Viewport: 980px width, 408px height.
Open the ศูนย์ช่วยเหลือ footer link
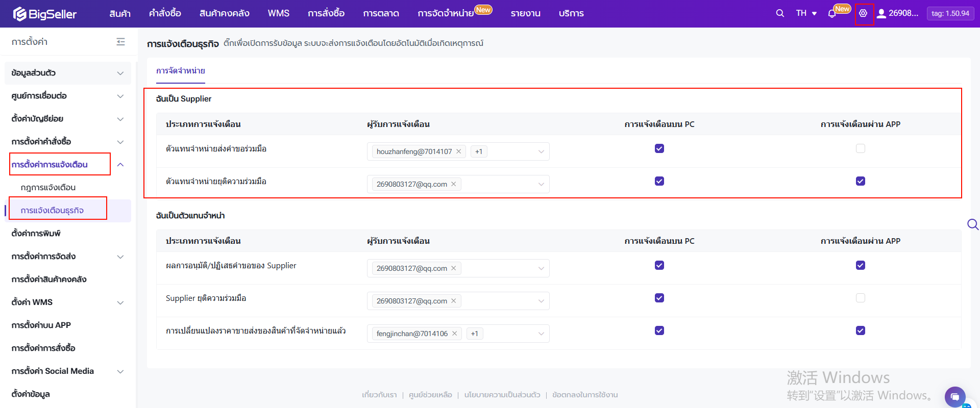pyautogui.click(x=430, y=395)
